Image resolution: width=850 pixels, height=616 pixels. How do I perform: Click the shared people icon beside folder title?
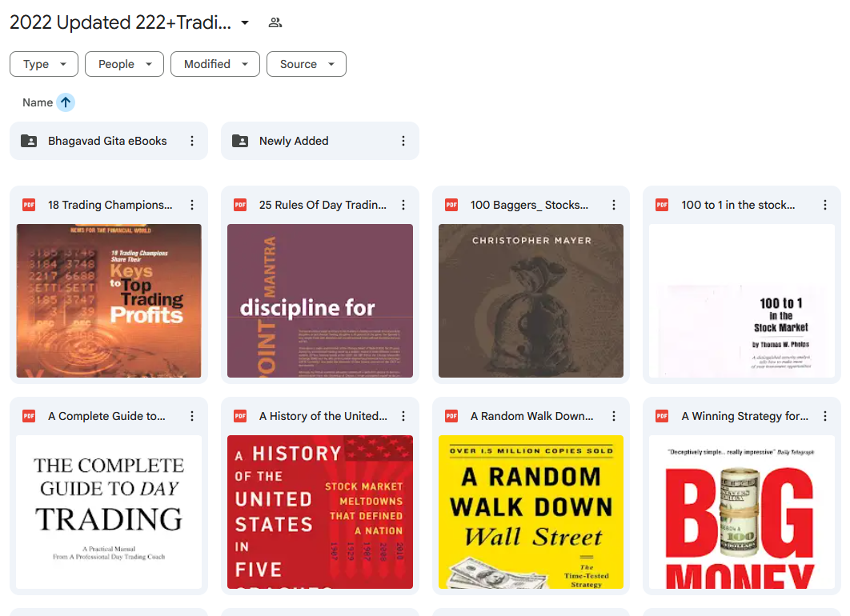coord(275,22)
